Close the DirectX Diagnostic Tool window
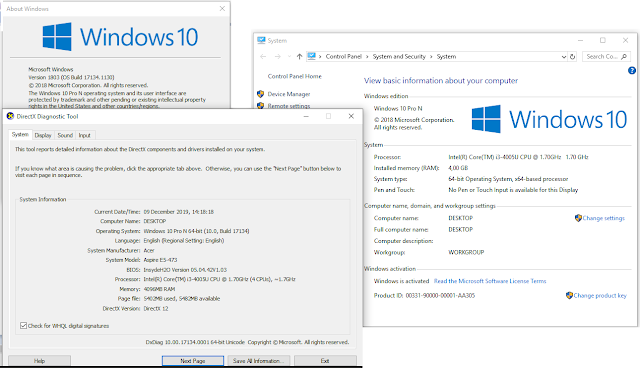The image size is (640, 368). click(351, 116)
